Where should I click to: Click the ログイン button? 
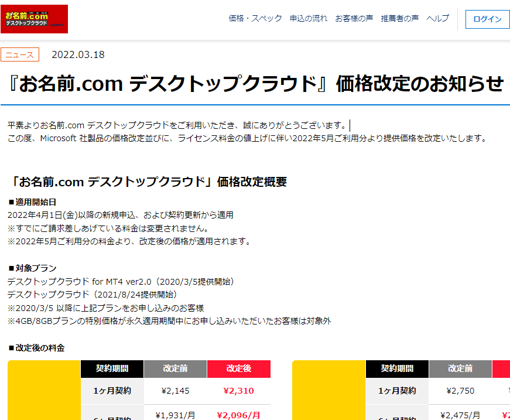point(488,19)
